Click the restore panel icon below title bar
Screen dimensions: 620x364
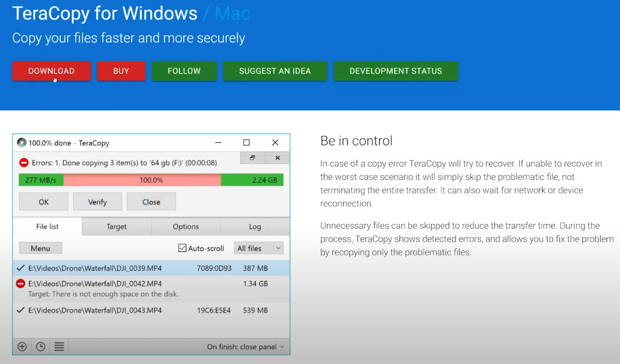252,158
